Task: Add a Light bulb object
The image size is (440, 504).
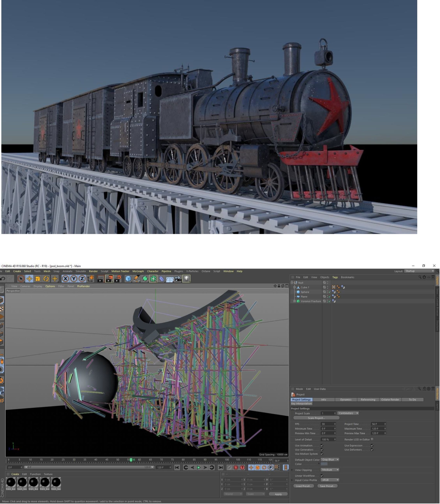Action: [x=186, y=279]
